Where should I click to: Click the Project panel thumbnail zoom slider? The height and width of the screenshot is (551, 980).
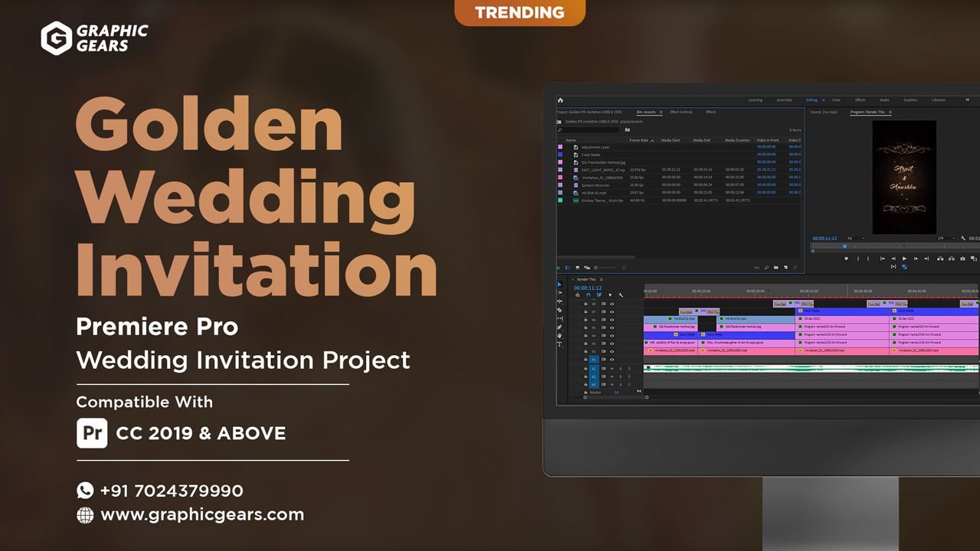606,267
